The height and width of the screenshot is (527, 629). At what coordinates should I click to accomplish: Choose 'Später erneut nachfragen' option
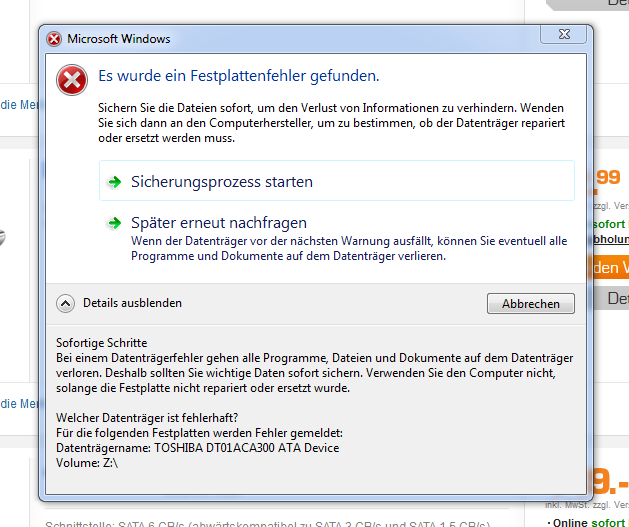(x=337, y=238)
